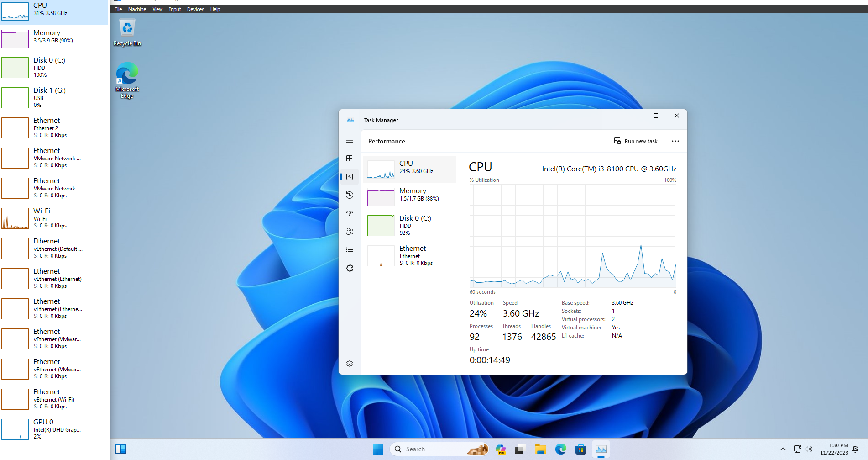Open the Services puzzle icon in sidebar
Screen dimensions: 868x460
350,268
